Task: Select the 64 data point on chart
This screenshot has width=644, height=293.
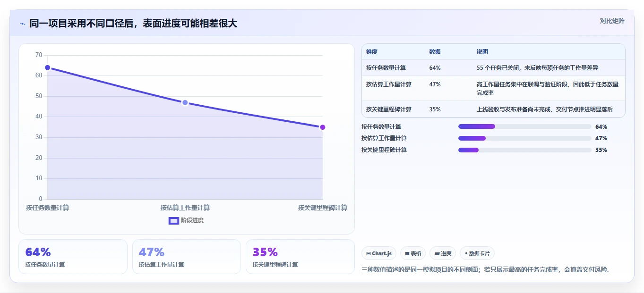Action: click(x=47, y=67)
